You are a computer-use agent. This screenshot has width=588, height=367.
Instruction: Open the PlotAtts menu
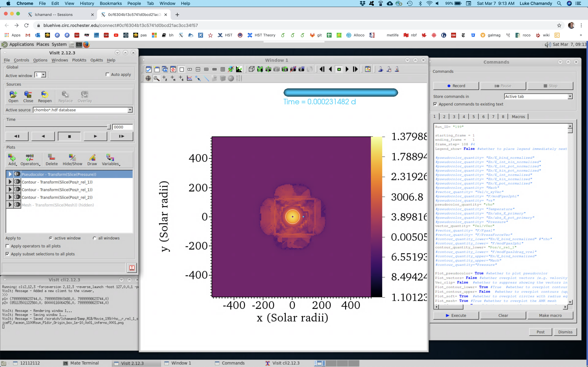tap(79, 60)
